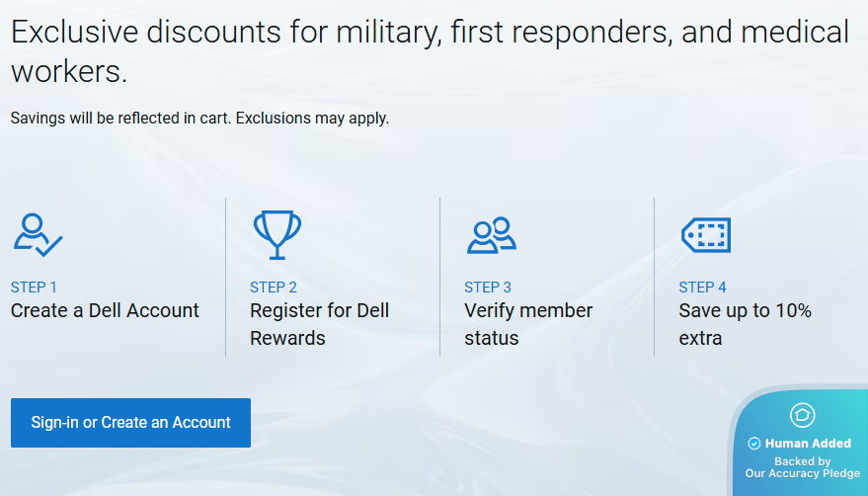Click the user-with-checkmark account icon
This screenshot has width=868, height=496.
coord(39,235)
